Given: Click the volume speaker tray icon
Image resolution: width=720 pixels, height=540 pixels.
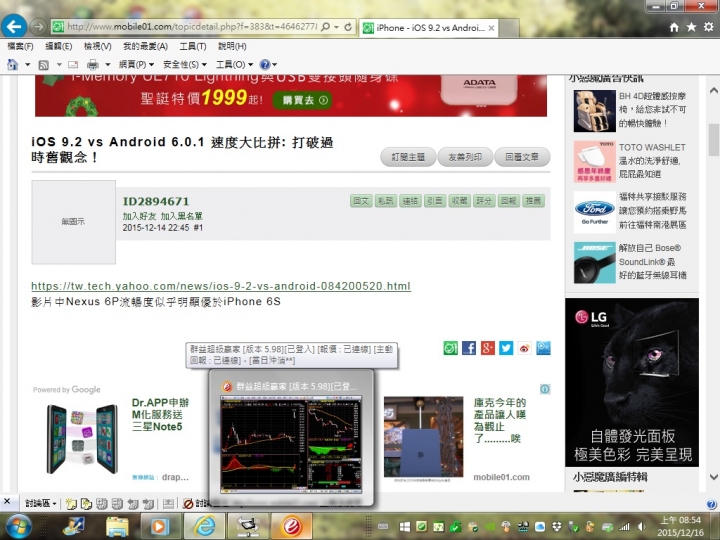Looking at the screenshot, I should [641, 526].
